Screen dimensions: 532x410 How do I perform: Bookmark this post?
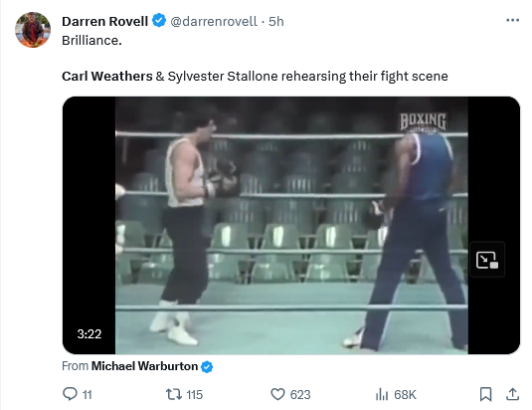[x=485, y=394]
